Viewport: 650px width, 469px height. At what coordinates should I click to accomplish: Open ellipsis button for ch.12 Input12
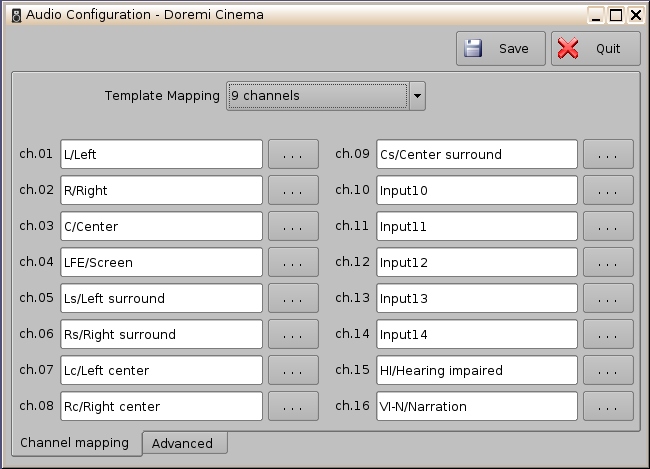click(x=608, y=263)
